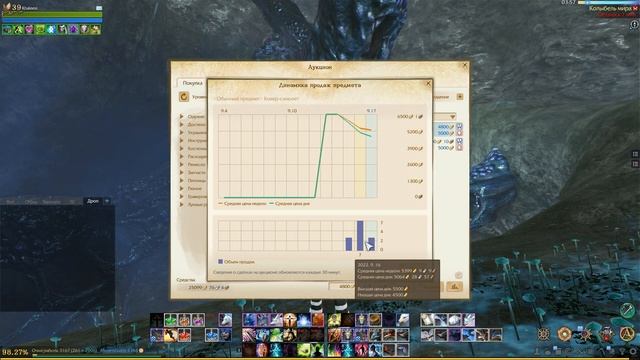Screen dimensions: 640x360
Task: Click the 4800 price input field at the auction bottom
Action: pyautogui.click(x=342, y=287)
